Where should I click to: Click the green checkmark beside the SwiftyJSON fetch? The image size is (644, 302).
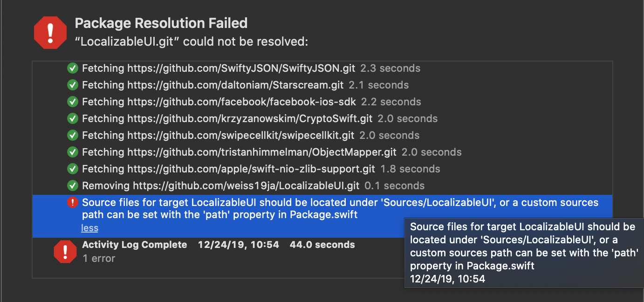coord(72,69)
